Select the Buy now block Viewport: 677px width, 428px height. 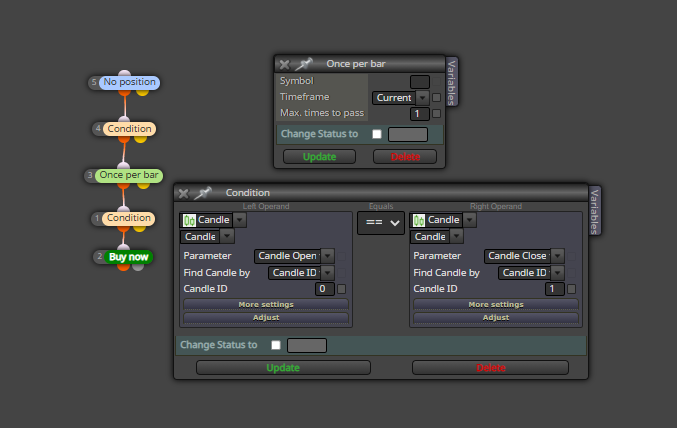click(128, 257)
